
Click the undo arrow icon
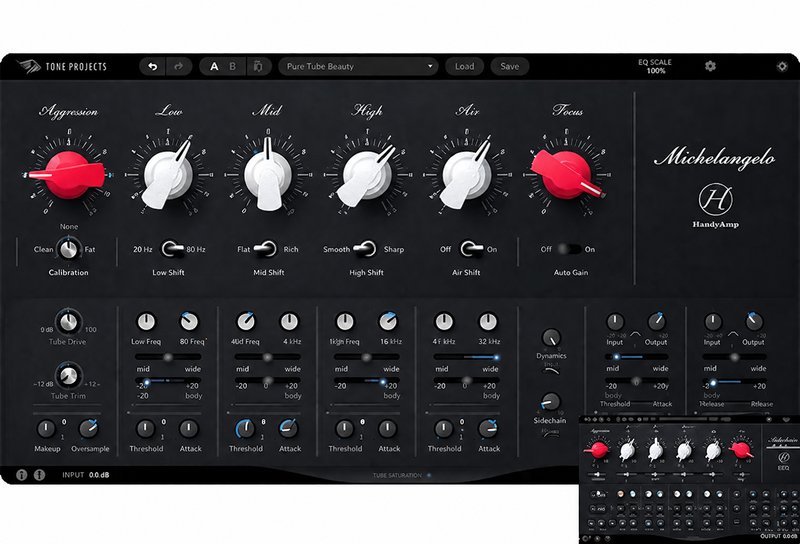(x=153, y=66)
